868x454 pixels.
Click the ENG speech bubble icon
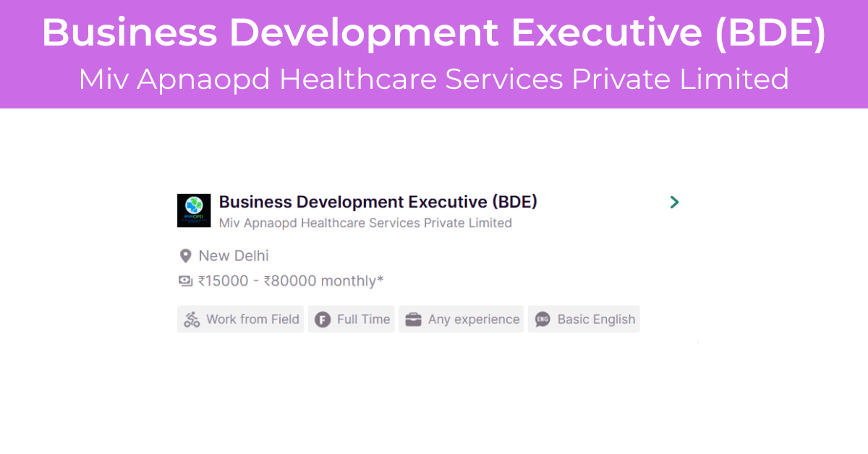[542, 320]
